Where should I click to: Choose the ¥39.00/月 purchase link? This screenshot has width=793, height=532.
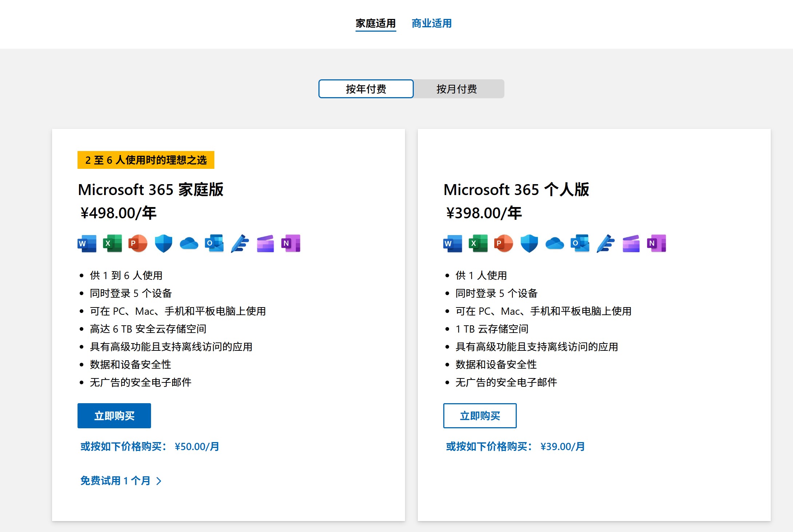[x=516, y=446]
